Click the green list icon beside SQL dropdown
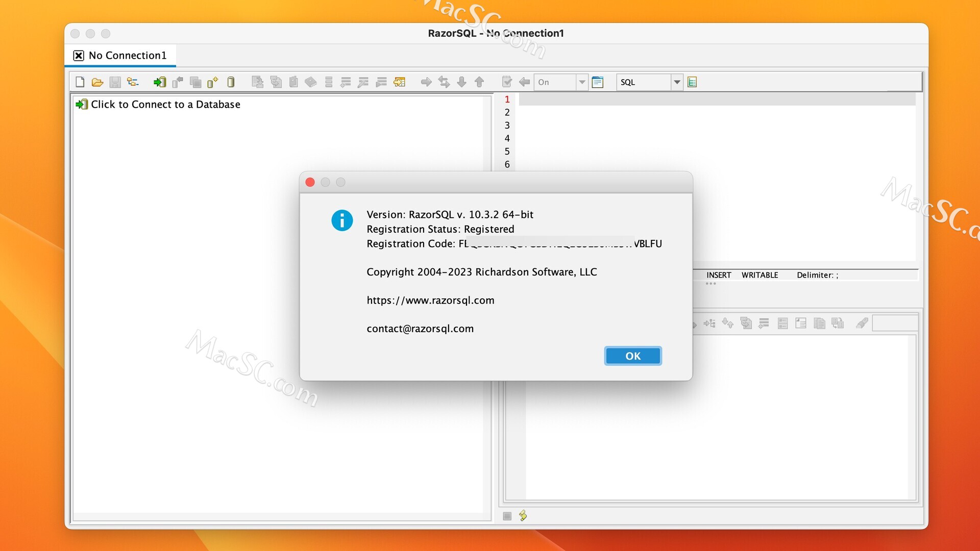980x551 pixels. (692, 82)
